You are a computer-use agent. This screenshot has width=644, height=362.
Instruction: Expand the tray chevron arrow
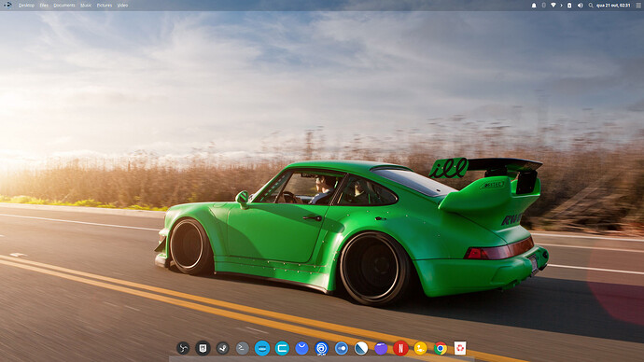pos(562,6)
